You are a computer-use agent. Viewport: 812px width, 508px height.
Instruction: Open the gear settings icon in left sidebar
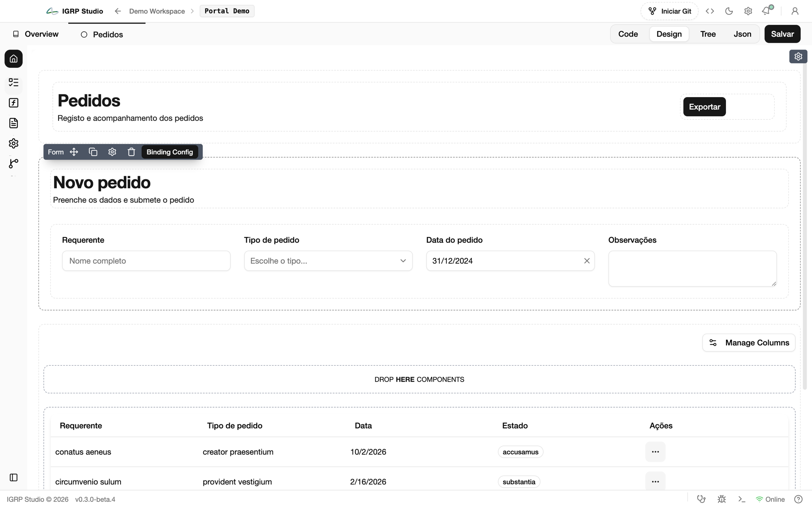point(13,143)
